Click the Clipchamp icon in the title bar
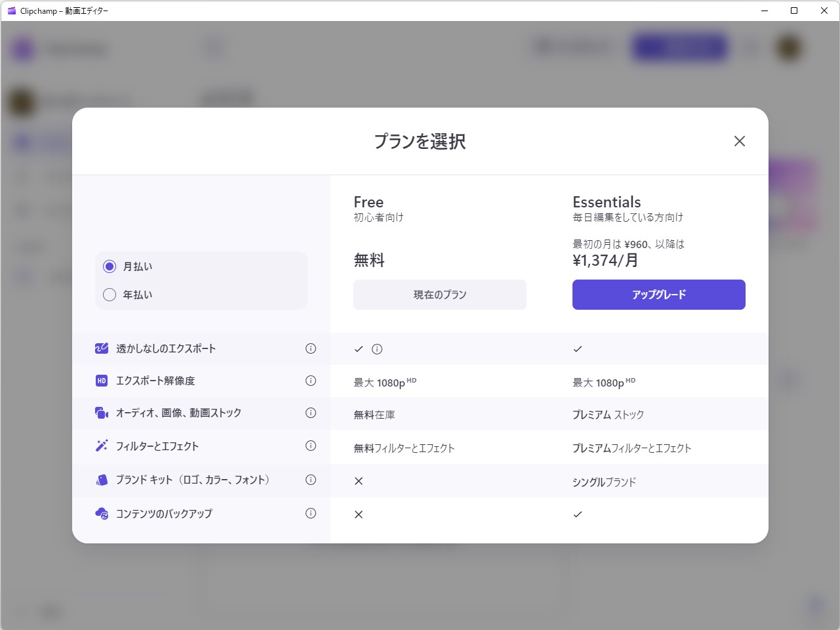This screenshot has width=840, height=630. point(10,10)
